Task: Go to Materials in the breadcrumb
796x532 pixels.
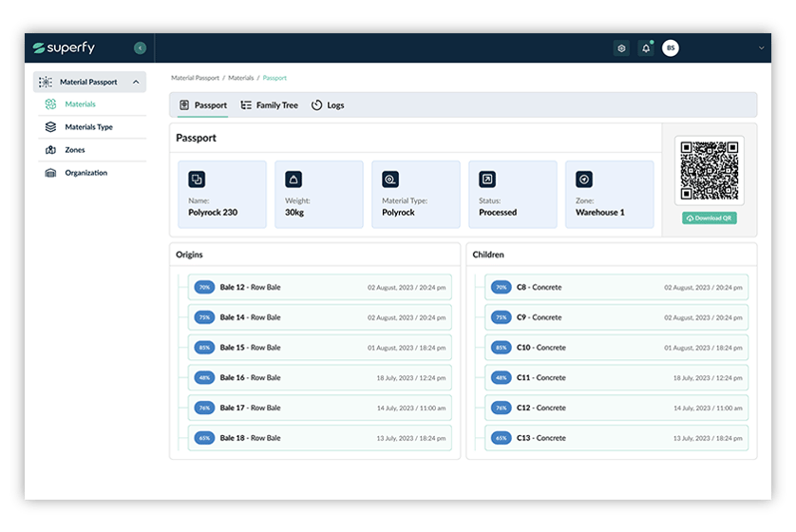Action: [x=240, y=78]
